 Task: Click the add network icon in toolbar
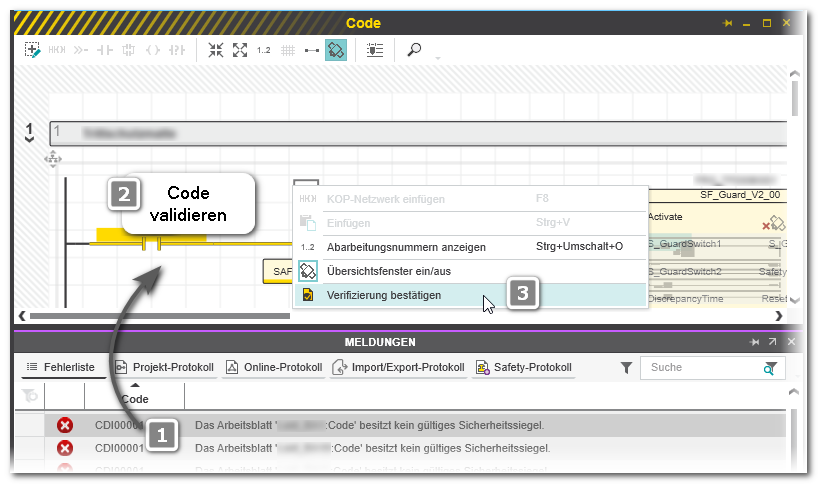[x=33, y=49]
